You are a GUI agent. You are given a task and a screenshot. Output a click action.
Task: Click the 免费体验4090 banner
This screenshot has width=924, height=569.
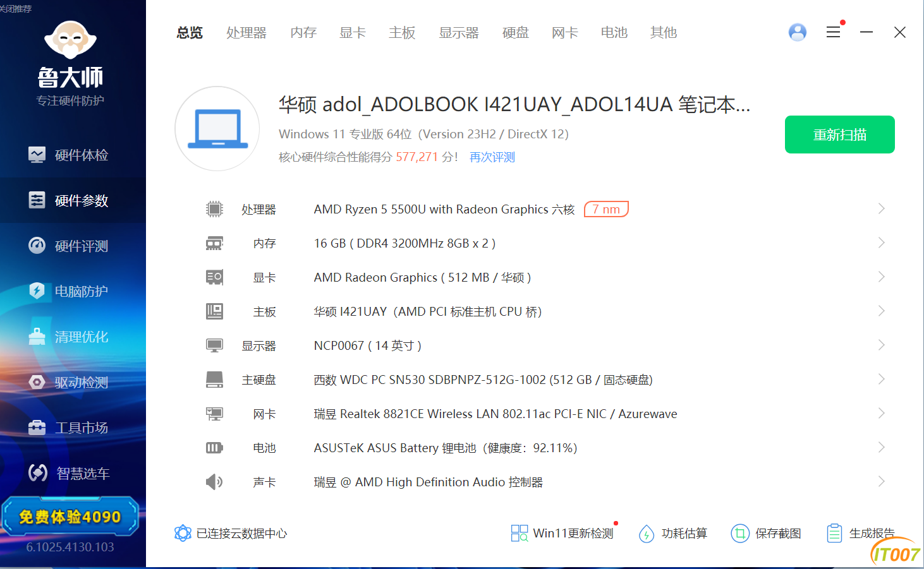[x=70, y=517]
